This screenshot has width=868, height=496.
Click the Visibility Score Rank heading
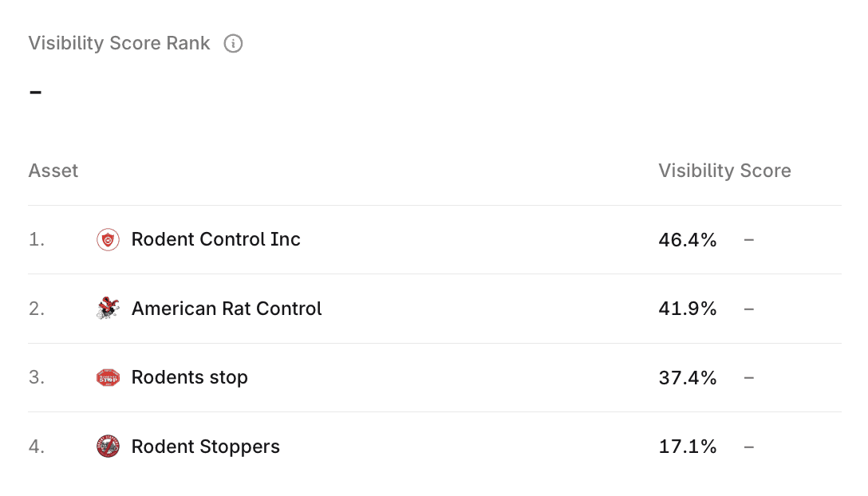(120, 44)
